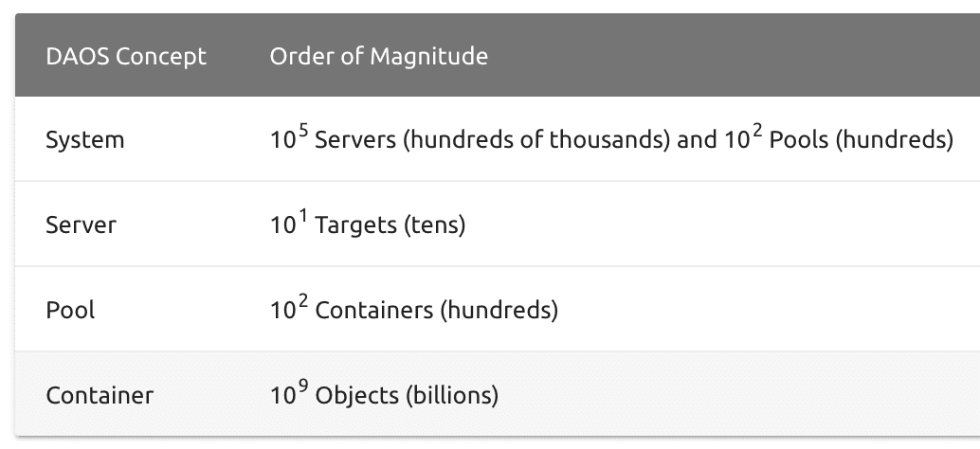The width and height of the screenshot is (980, 449).
Task: Select the "System" row label cell
Action: pyautogui.click(x=85, y=140)
